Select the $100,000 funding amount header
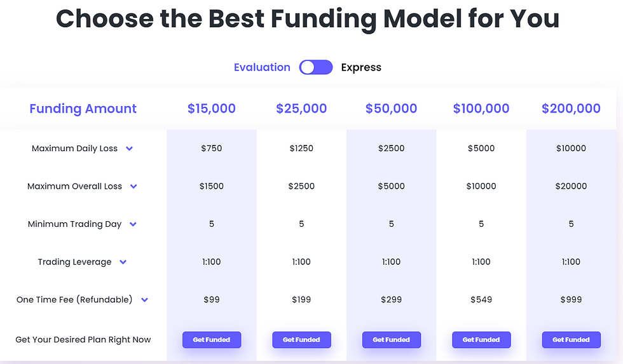The height and width of the screenshot is (364, 623). coord(481,109)
